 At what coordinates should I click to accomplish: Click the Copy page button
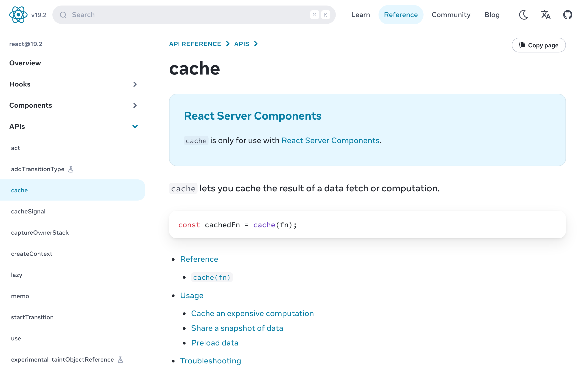(x=539, y=45)
